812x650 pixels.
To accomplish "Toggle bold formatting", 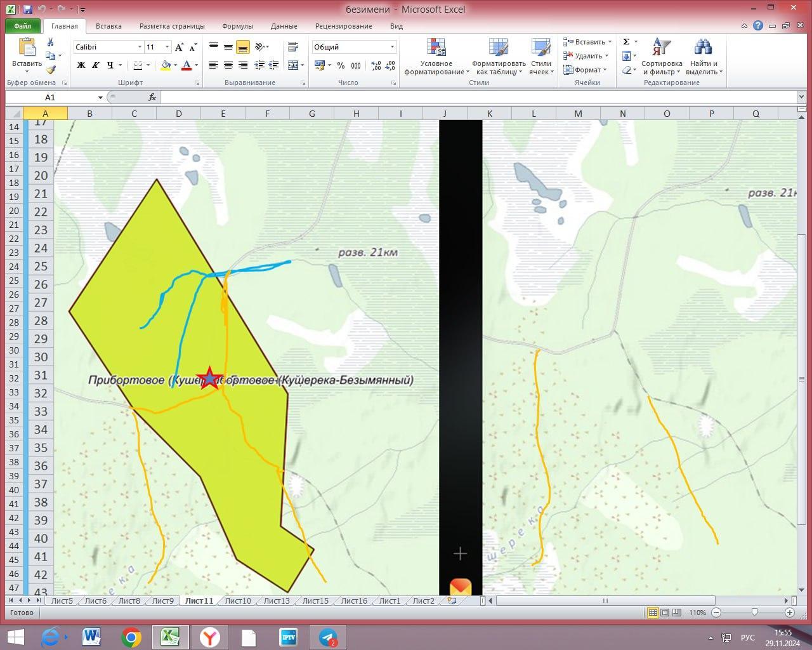I will pos(81,65).
